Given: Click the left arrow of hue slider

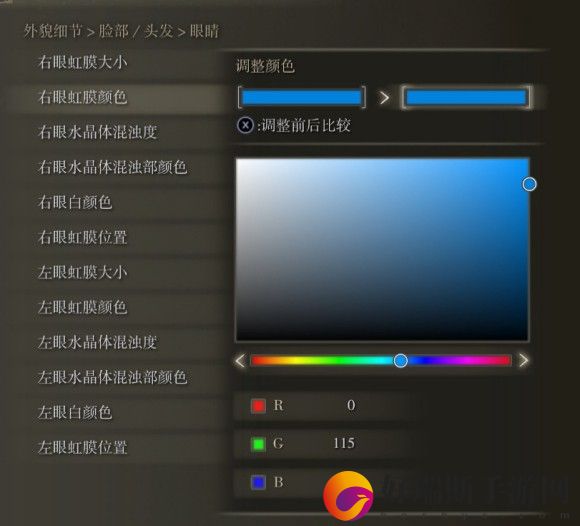Looking at the screenshot, I should pyautogui.click(x=240, y=360).
